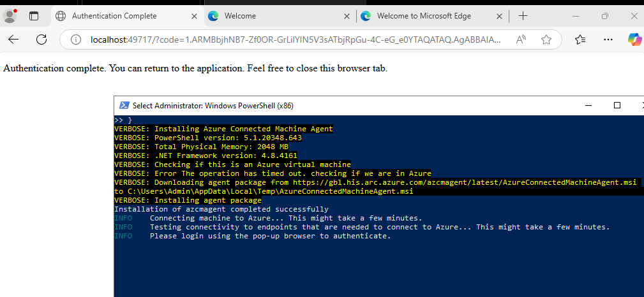Click 'Checking if this is an Azure virtual machine'

point(232,164)
